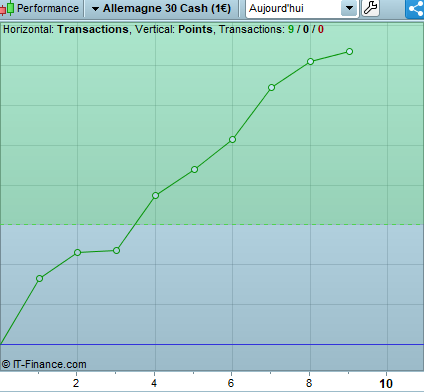Viewport: 424px width, 392px height.
Task: Select data point for transaction 8
Action: pos(310,61)
